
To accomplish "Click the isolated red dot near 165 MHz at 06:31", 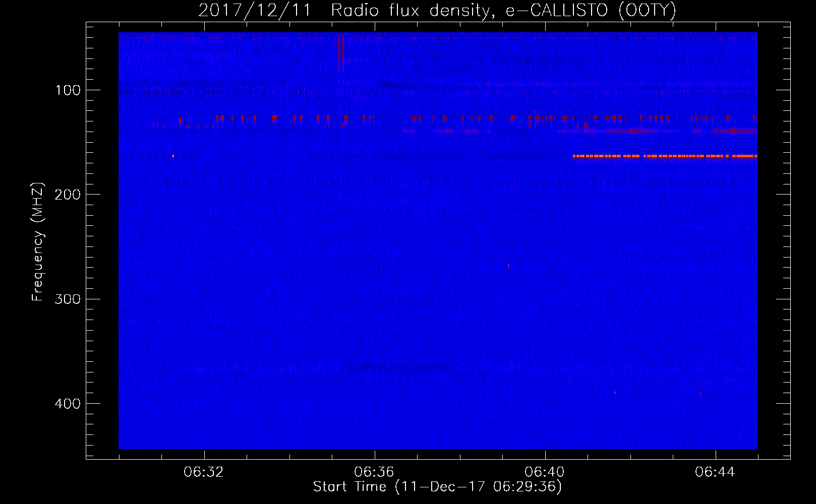I will point(173,156).
